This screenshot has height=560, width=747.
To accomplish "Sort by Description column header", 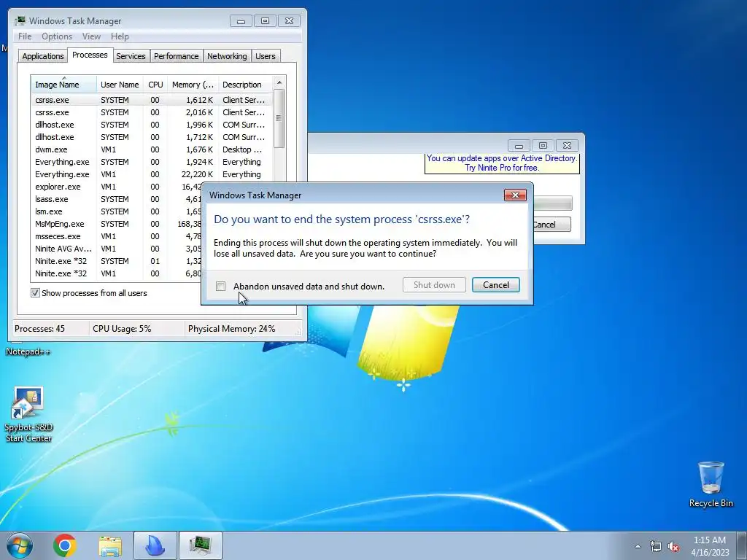I will [x=245, y=85].
